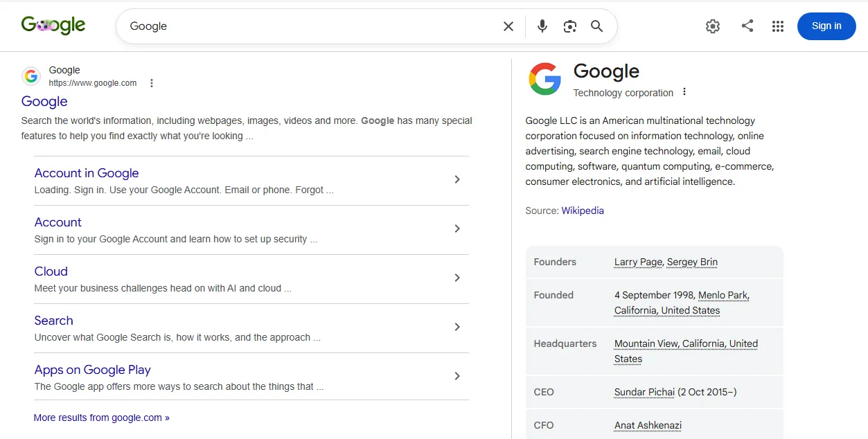Image resolution: width=868 pixels, height=439 pixels.
Task: Click the Larry Page founder link
Action: pos(638,262)
